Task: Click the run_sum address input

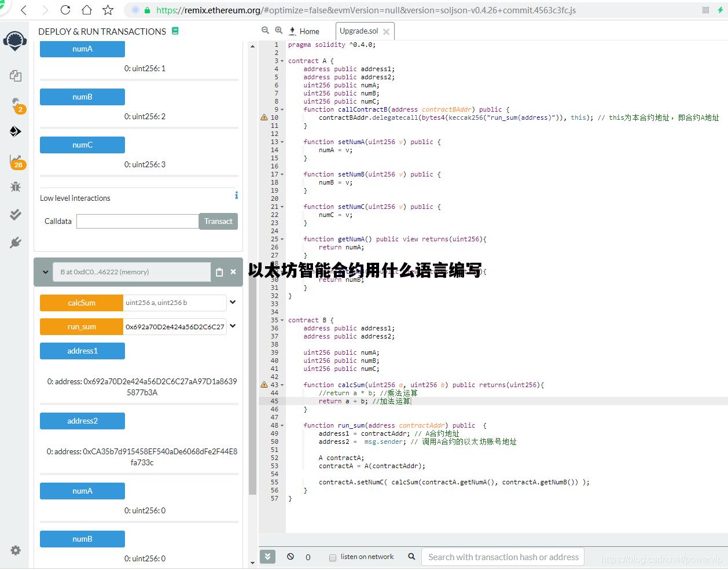Action: (175, 326)
